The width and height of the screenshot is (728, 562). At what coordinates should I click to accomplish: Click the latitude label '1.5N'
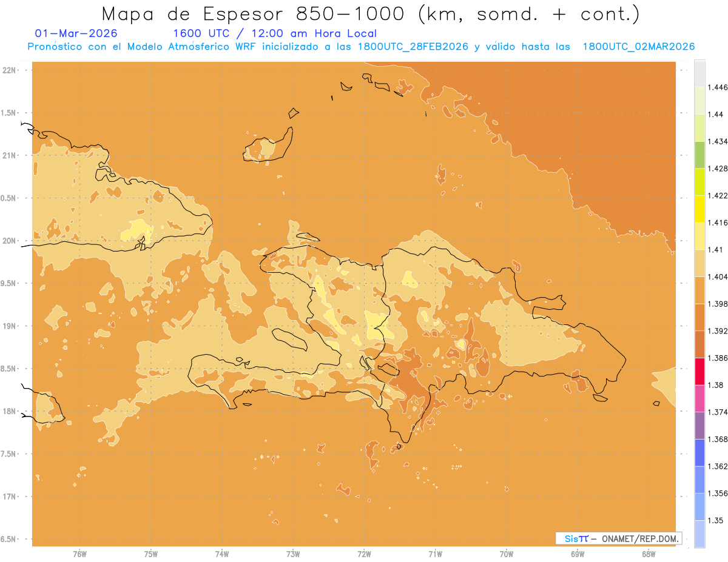[8, 113]
